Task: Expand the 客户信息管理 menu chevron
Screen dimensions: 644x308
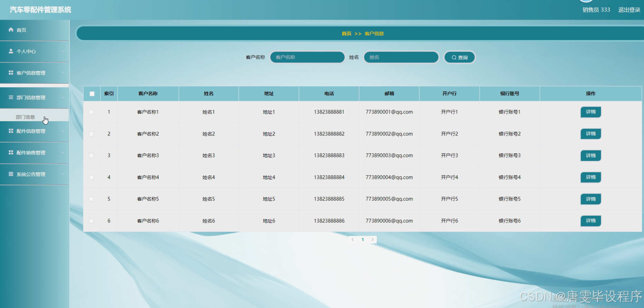Action: coord(63,73)
